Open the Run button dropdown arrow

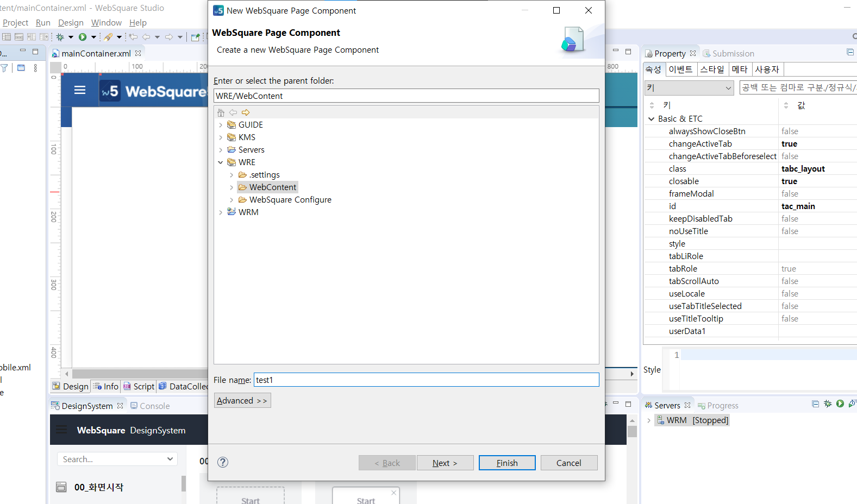(93, 37)
